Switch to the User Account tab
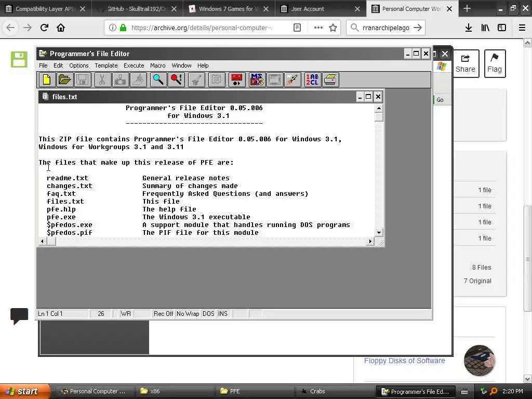The width and height of the screenshot is (532, 399). point(320,9)
